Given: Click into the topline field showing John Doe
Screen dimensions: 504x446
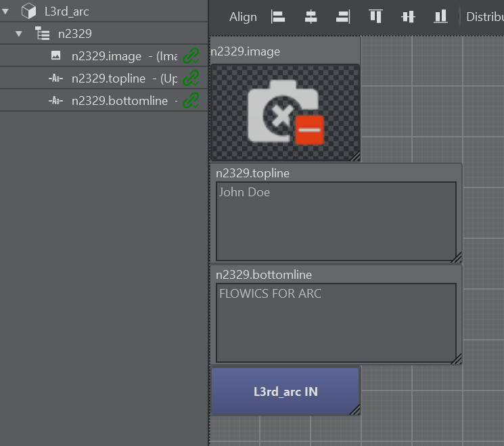Looking at the screenshot, I should 336,221.
